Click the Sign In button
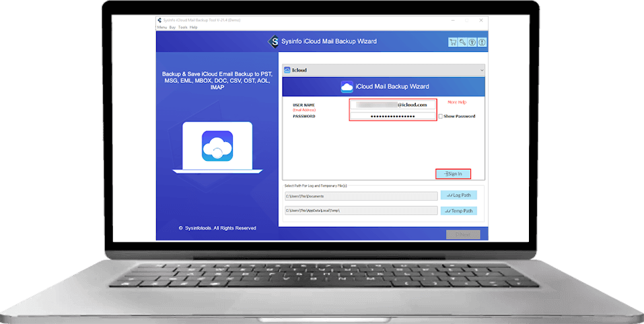Screen dimensions: 644x324 (x=453, y=174)
